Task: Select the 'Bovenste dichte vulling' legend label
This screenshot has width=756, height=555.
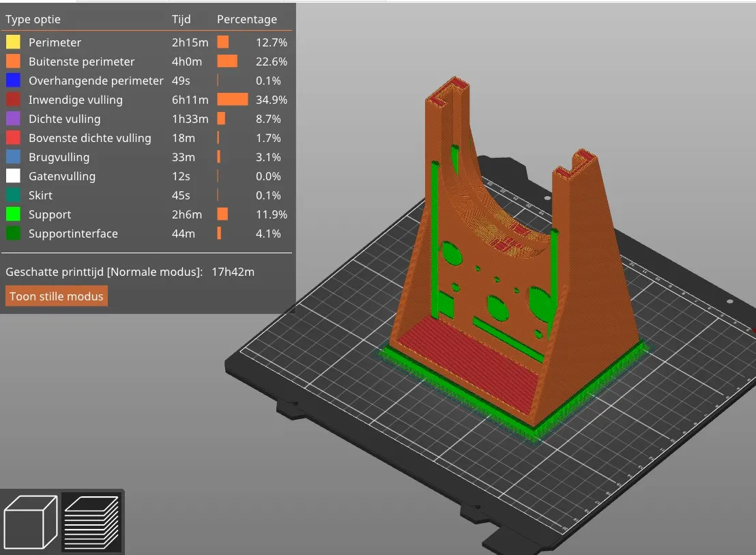Action: [89, 138]
